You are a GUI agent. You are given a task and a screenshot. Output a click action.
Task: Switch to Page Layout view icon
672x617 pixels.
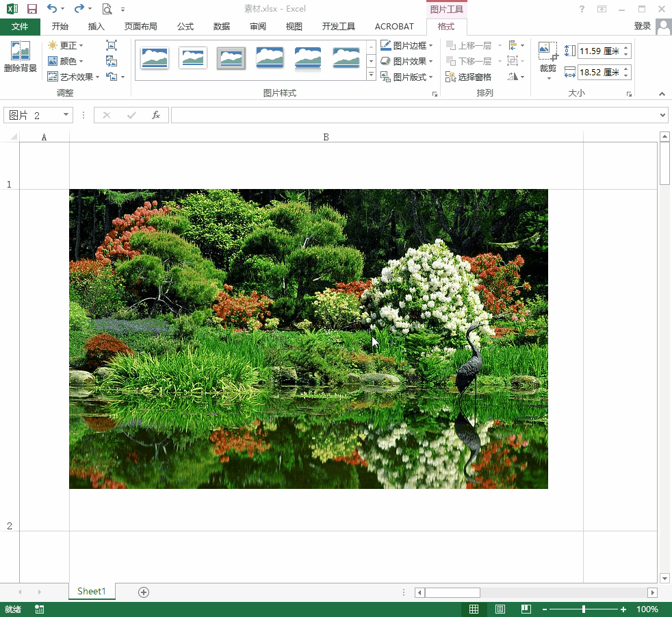coord(500,609)
